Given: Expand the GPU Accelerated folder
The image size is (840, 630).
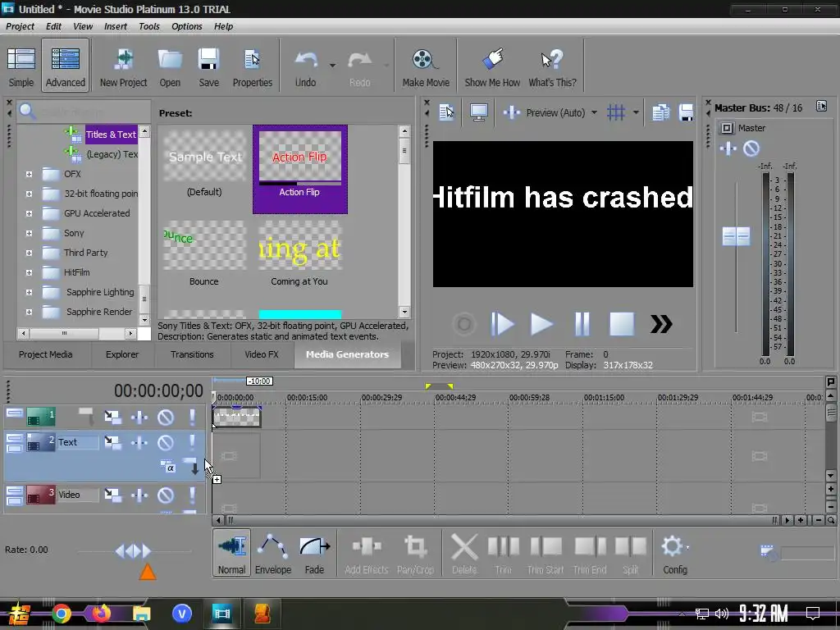Looking at the screenshot, I should (x=29, y=213).
